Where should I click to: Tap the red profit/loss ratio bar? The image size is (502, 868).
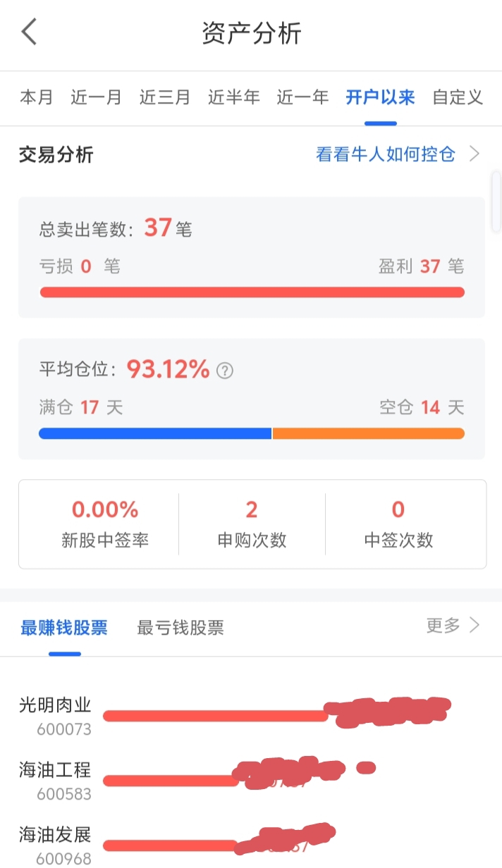point(252,292)
